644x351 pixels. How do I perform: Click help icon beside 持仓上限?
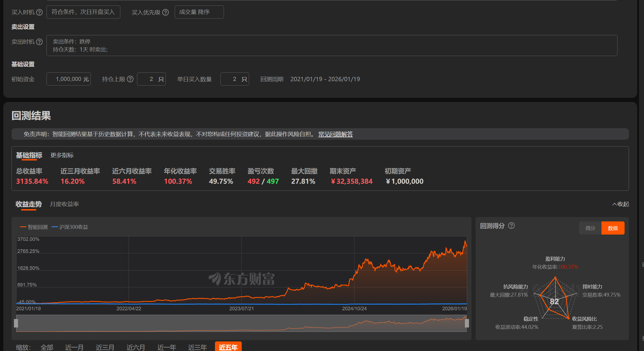[x=130, y=79]
